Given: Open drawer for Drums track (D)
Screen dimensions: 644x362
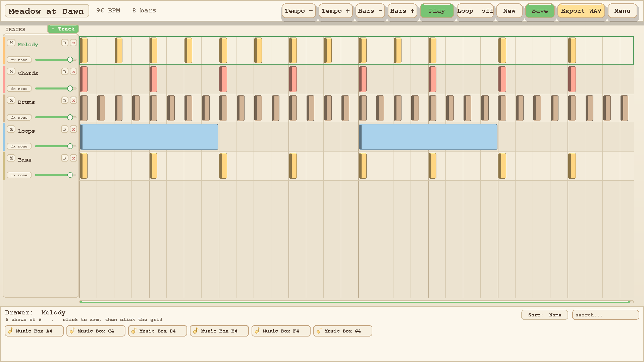Looking at the screenshot, I should 65,101.
